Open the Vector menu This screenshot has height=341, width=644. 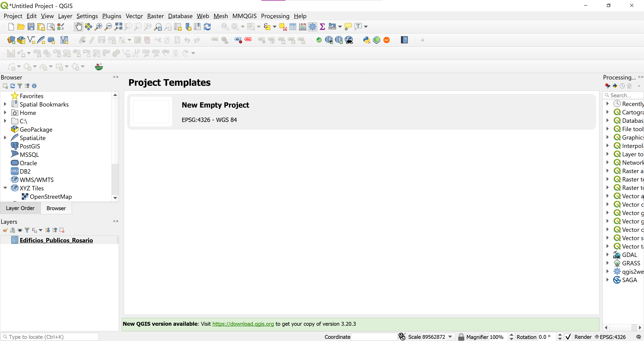pyautogui.click(x=134, y=16)
